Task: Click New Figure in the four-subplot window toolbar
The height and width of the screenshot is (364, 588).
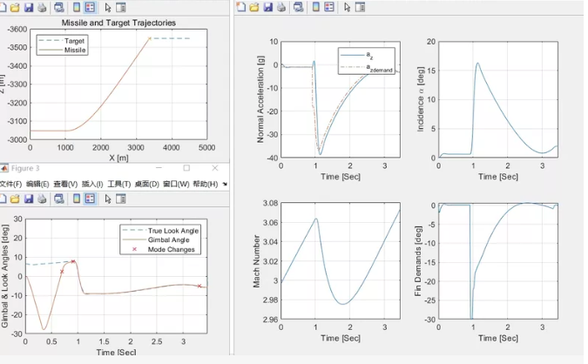Action: tap(241, 7)
